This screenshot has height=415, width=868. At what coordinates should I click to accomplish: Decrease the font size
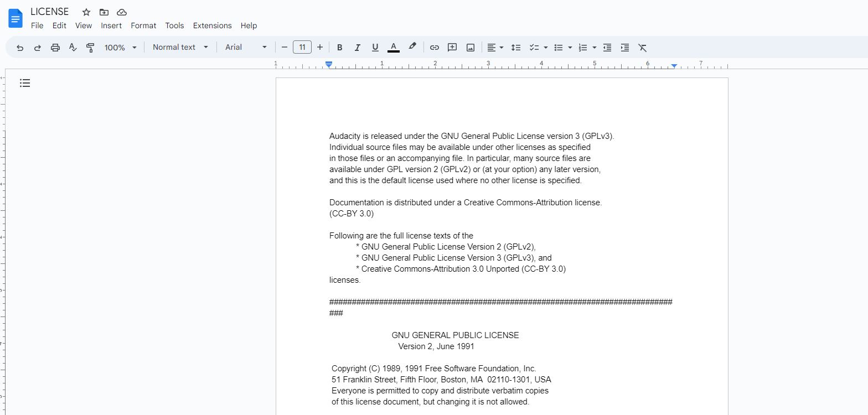click(285, 48)
